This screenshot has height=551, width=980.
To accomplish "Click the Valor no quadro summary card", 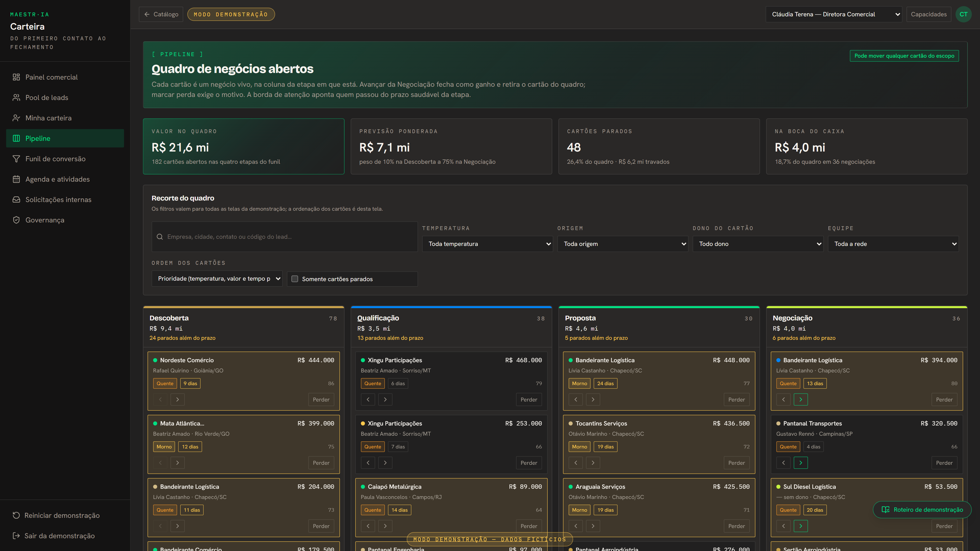I will (x=243, y=146).
